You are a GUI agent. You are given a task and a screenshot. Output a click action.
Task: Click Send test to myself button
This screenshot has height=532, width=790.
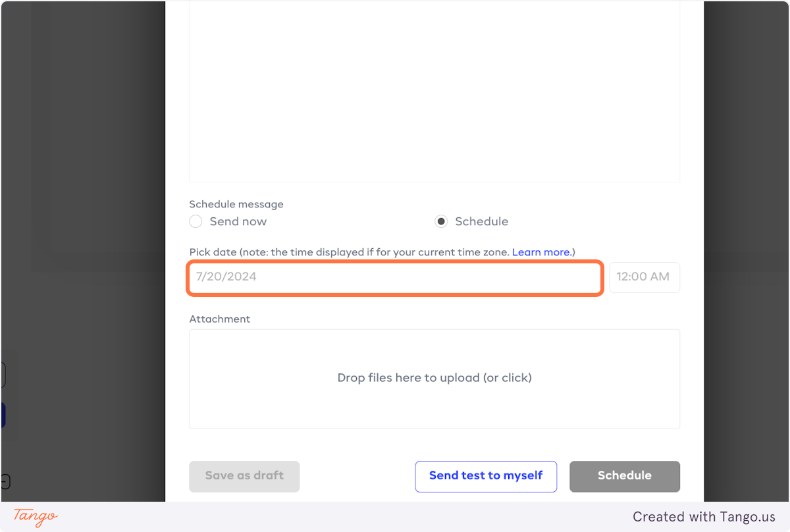pos(486,476)
